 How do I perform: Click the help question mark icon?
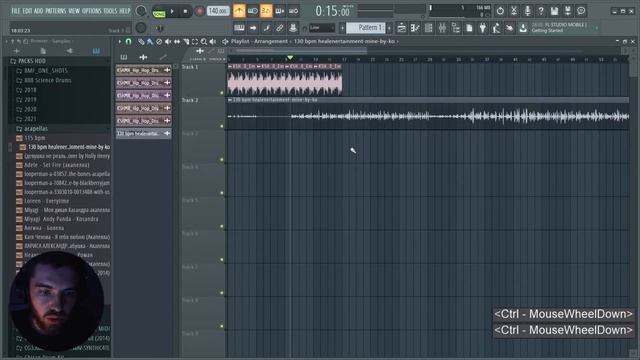pos(541,11)
